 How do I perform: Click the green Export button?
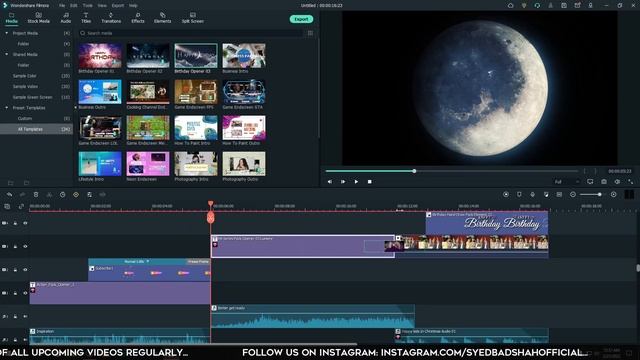301,19
